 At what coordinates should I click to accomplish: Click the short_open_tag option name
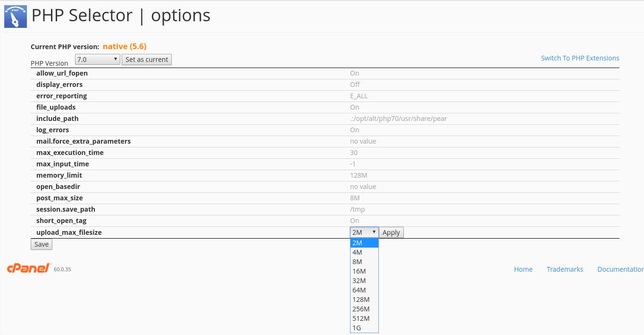(x=61, y=221)
